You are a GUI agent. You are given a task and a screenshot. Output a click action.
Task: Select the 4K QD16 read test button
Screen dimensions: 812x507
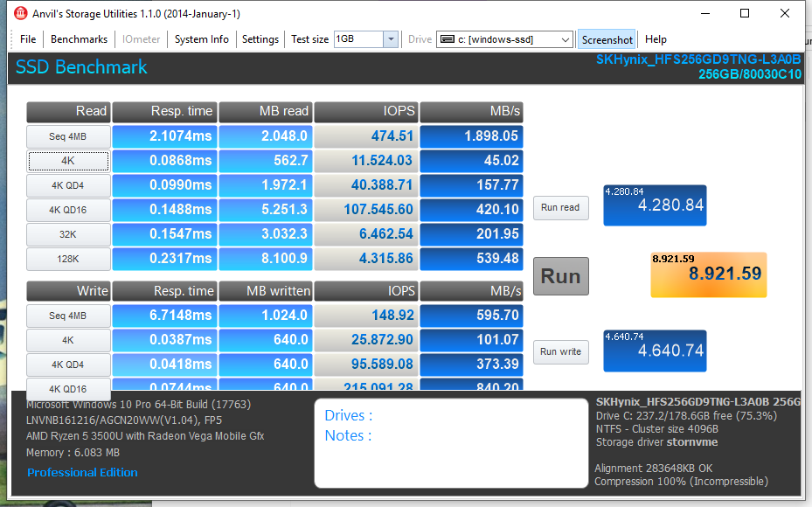(x=68, y=210)
